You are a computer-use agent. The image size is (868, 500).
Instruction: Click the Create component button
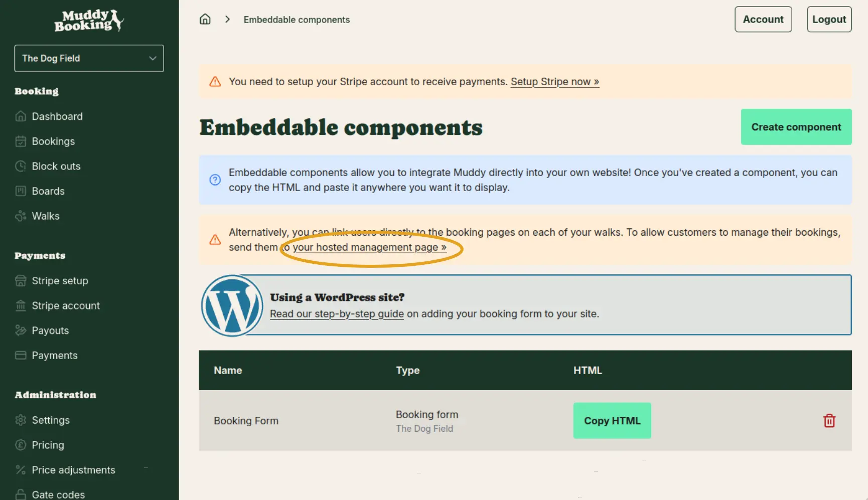(x=796, y=127)
